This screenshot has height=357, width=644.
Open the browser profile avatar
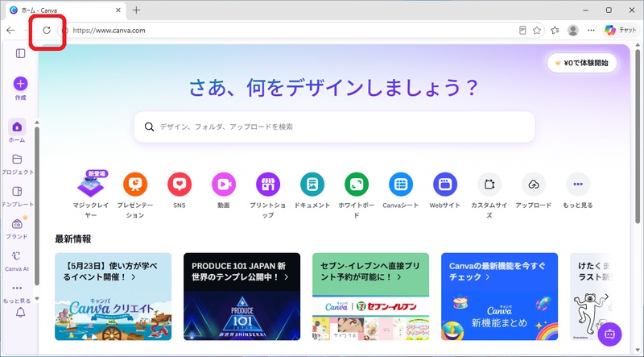(573, 30)
